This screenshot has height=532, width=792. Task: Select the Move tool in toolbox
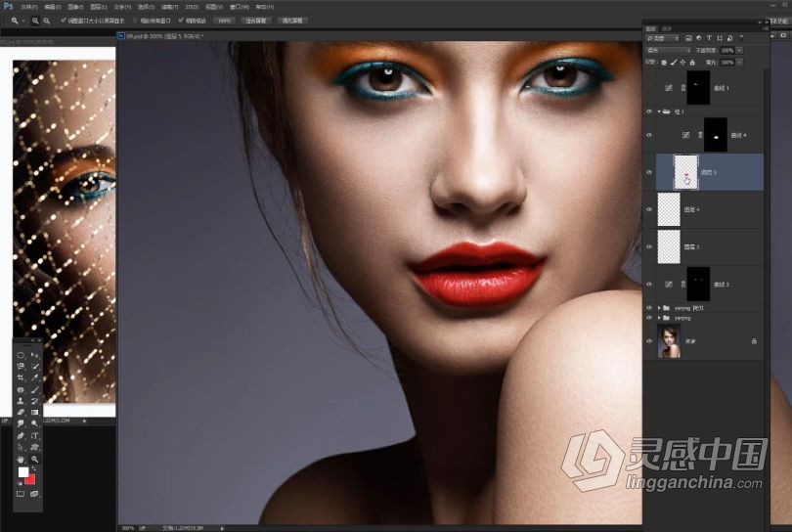[x=34, y=355]
